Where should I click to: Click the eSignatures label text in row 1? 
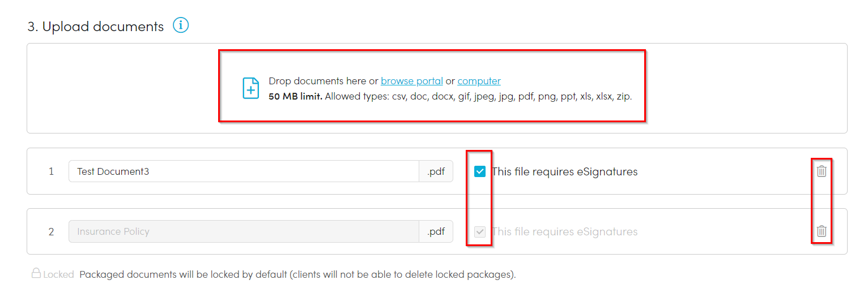click(x=564, y=171)
